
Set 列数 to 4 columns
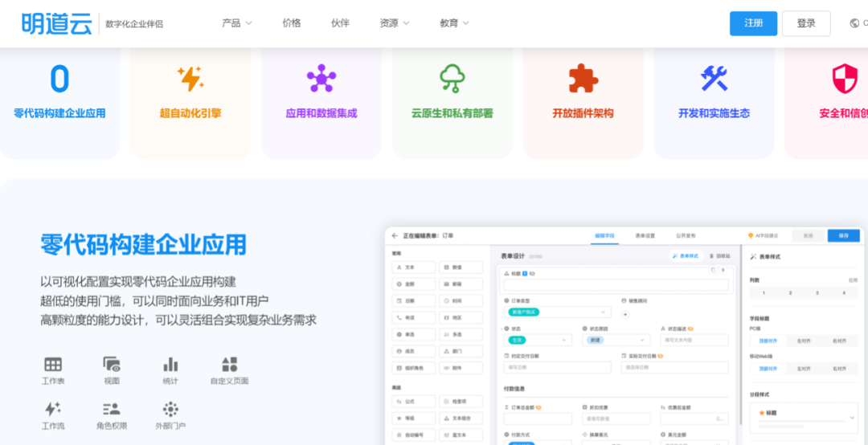[844, 293]
